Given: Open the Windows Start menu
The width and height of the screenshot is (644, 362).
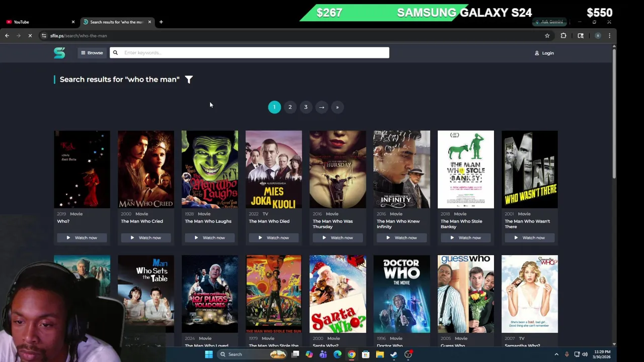Looking at the screenshot, I should [x=209, y=354].
